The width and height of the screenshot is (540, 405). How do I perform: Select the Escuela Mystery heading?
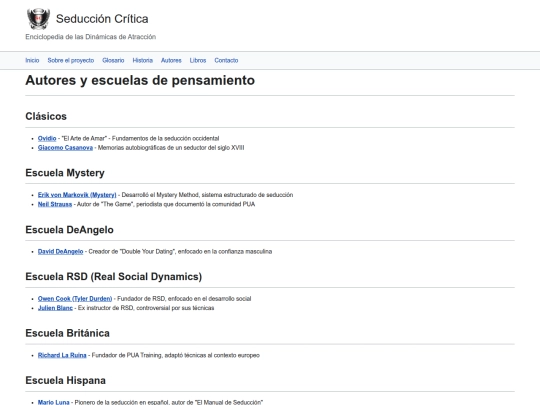(65, 173)
